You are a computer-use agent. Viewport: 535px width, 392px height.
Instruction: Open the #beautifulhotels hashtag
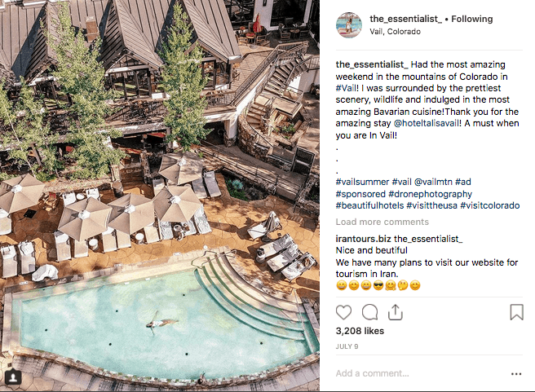coord(369,205)
